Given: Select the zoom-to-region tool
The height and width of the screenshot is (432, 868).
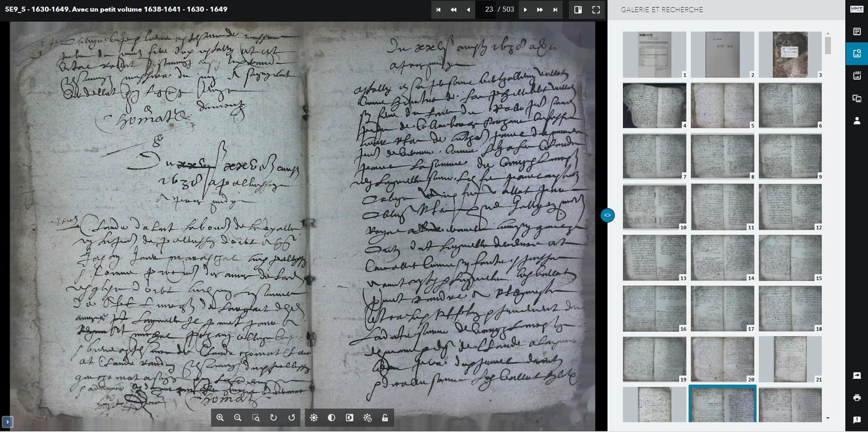Looking at the screenshot, I should [x=256, y=418].
